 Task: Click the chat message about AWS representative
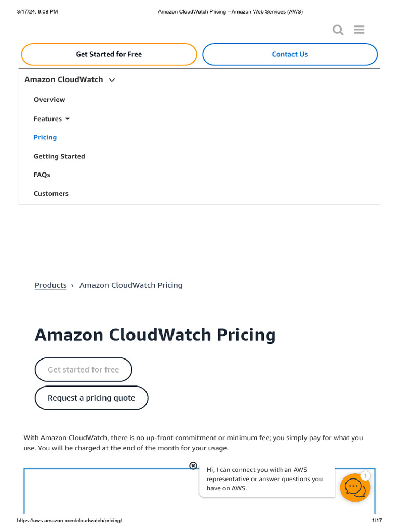[x=264, y=479]
